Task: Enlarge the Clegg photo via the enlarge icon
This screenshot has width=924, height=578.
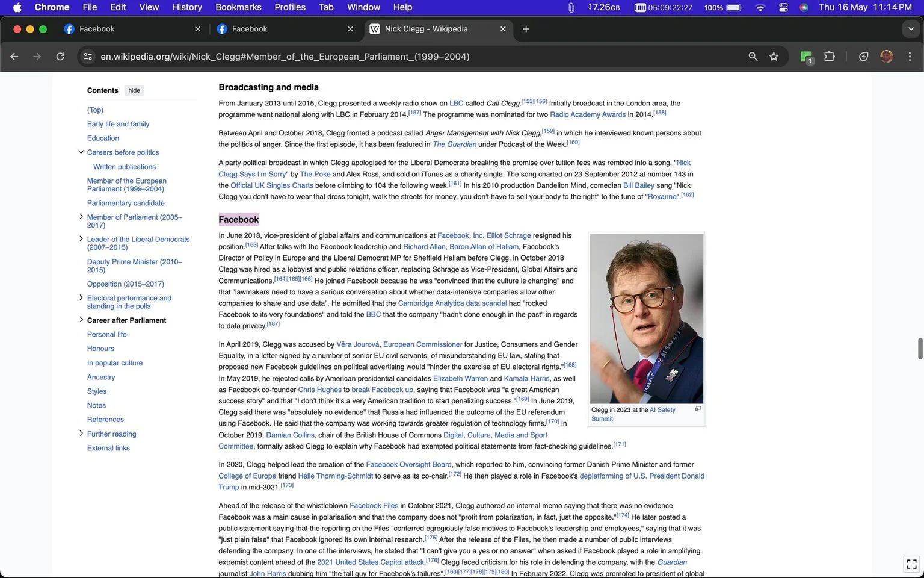Action: click(x=698, y=408)
